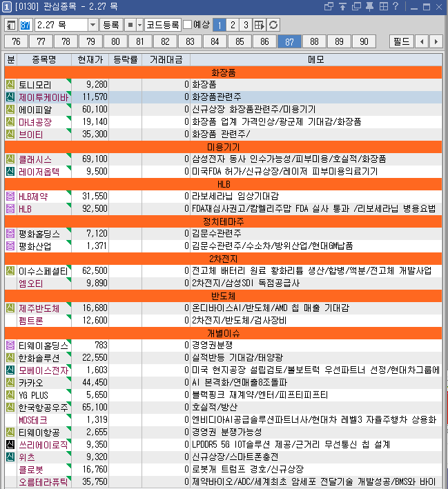Switch to group tab 88

click(x=314, y=41)
